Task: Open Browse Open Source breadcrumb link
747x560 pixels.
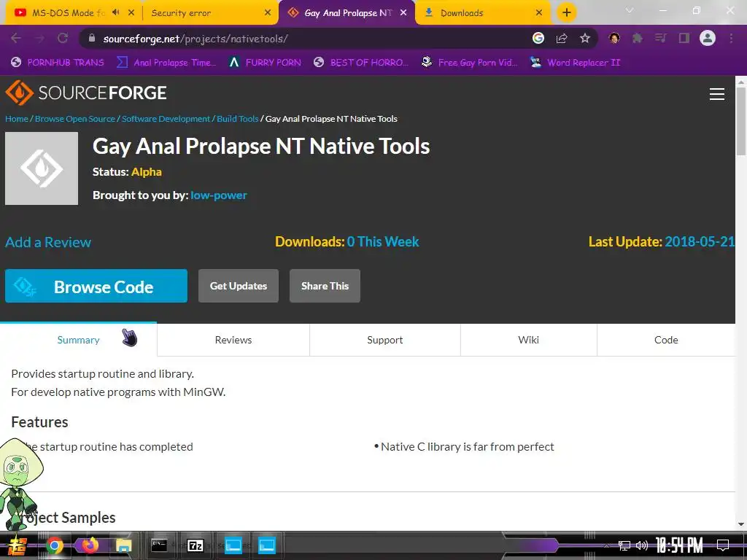Action: (x=75, y=119)
